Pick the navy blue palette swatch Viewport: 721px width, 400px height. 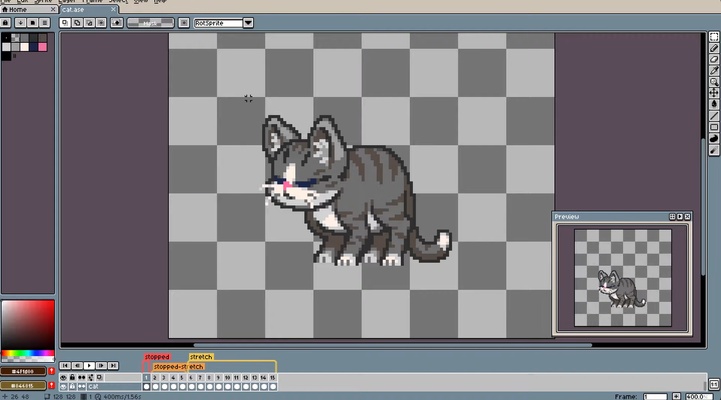[x=34, y=47]
